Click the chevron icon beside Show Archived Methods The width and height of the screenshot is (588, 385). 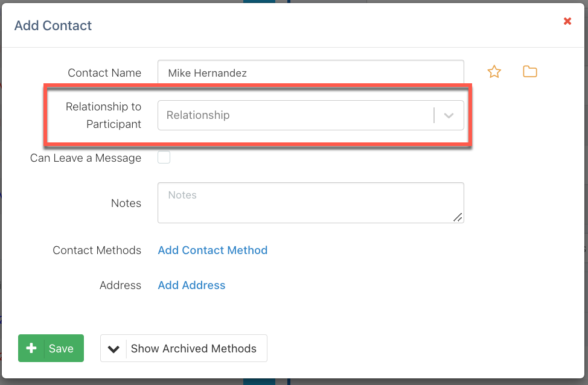pos(113,348)
